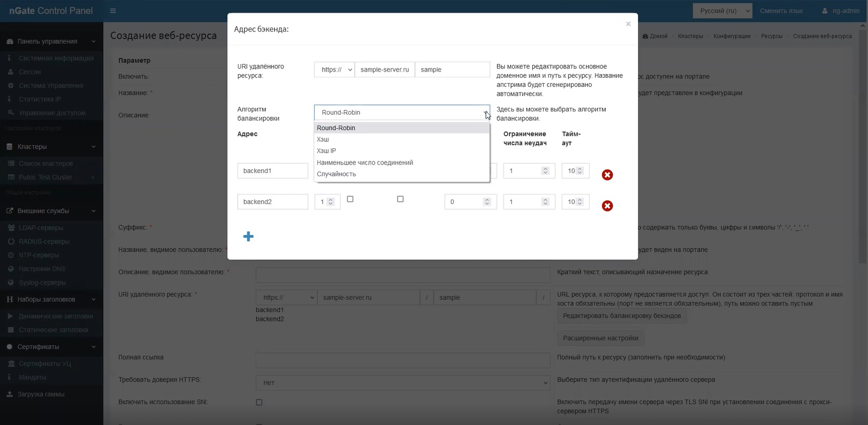Select Round-Robin balancing option
868x425 pixels.
tap(402, 128)
